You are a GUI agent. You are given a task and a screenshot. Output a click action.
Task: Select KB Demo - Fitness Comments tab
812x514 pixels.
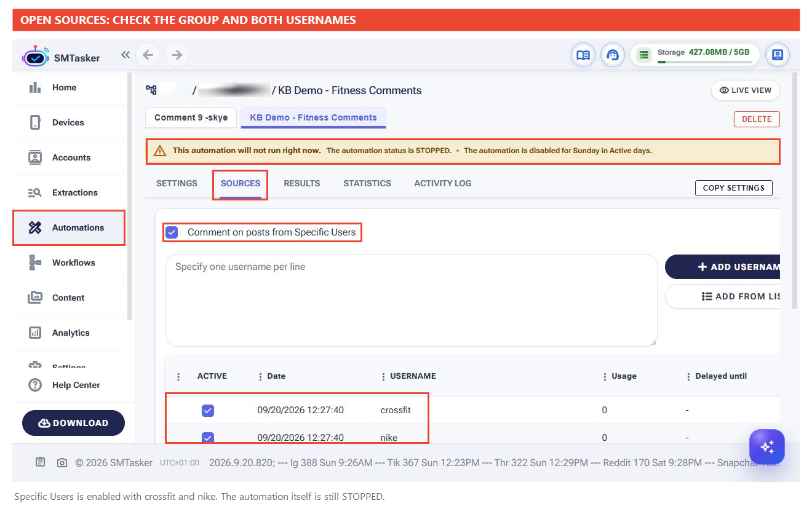313,117
